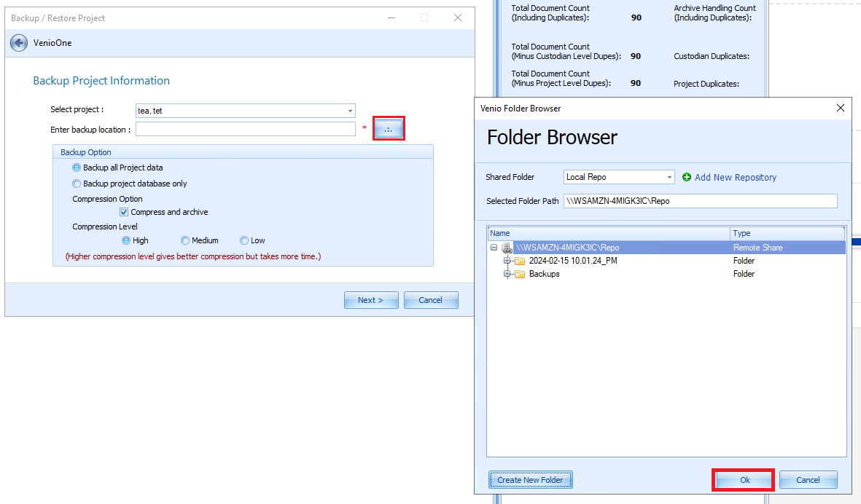Confirm folder selection with Ok
This screenshot has height=504, width=861.
pos(744,480)
